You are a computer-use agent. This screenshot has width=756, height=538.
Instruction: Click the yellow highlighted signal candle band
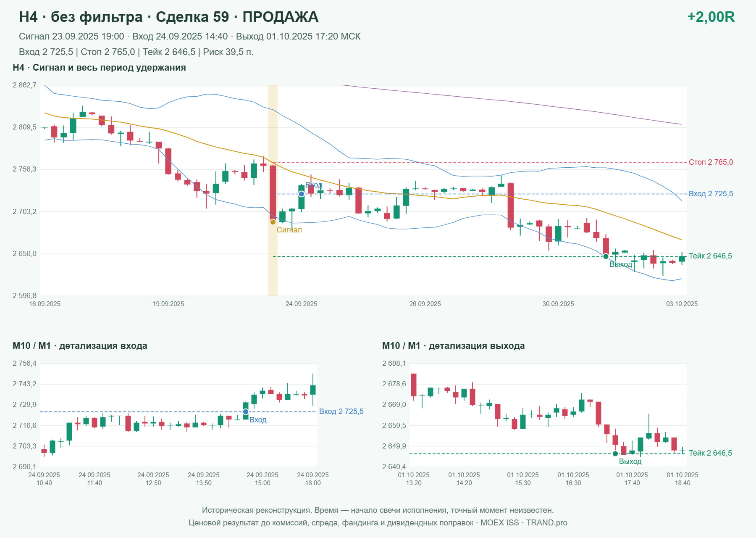coord(273,190)
